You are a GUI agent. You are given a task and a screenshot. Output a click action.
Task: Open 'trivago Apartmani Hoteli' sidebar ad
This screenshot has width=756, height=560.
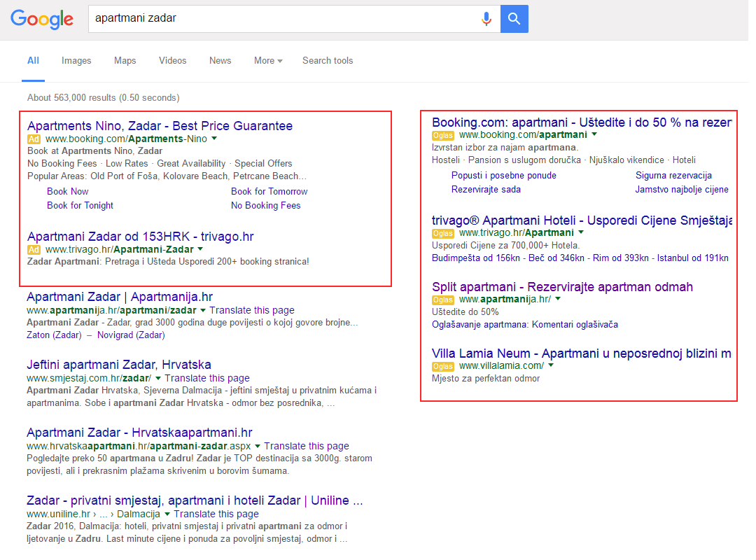point(582,220)
